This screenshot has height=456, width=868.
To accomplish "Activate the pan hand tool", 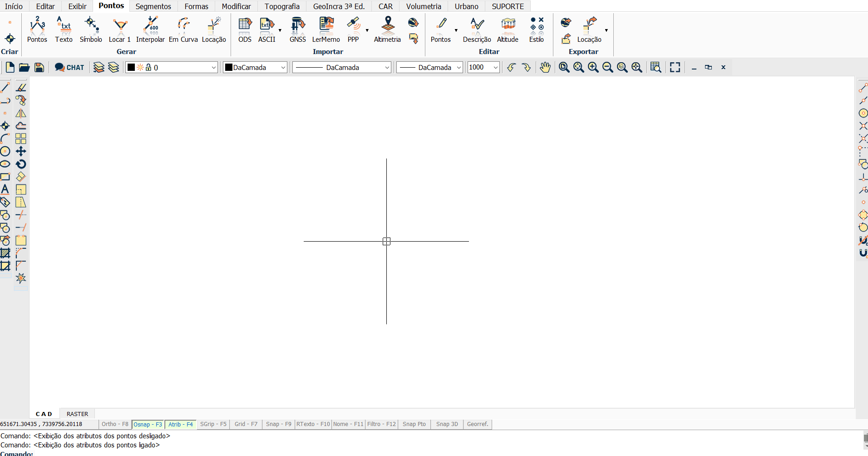I will (x=545, y=67).
